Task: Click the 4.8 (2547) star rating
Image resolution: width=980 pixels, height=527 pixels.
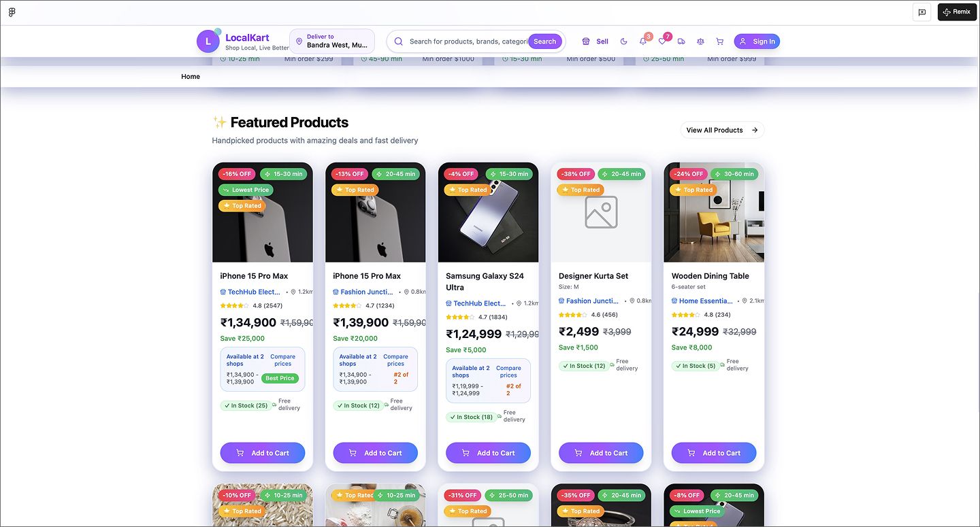Action: [x=251, y=305]
